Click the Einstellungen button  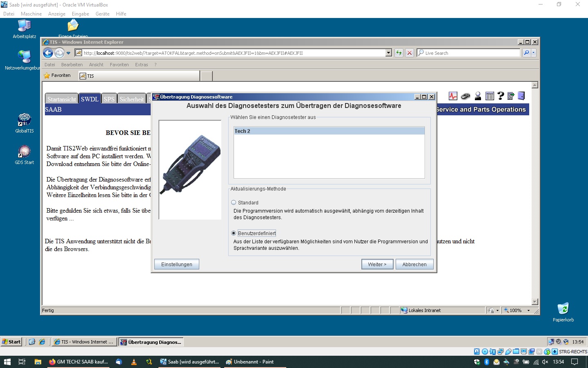point(177,264)
